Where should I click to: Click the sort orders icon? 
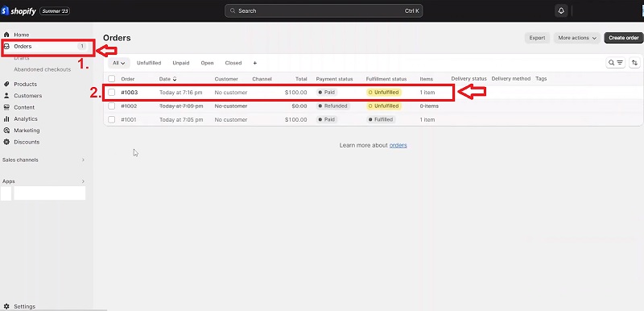tap(634, 63)
